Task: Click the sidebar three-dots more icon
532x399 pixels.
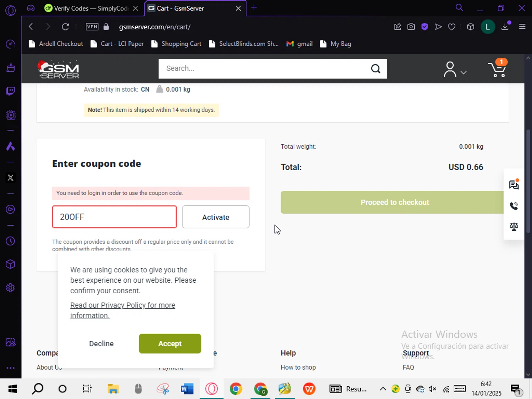Action: pyautogui.click(x=11, y=368)
